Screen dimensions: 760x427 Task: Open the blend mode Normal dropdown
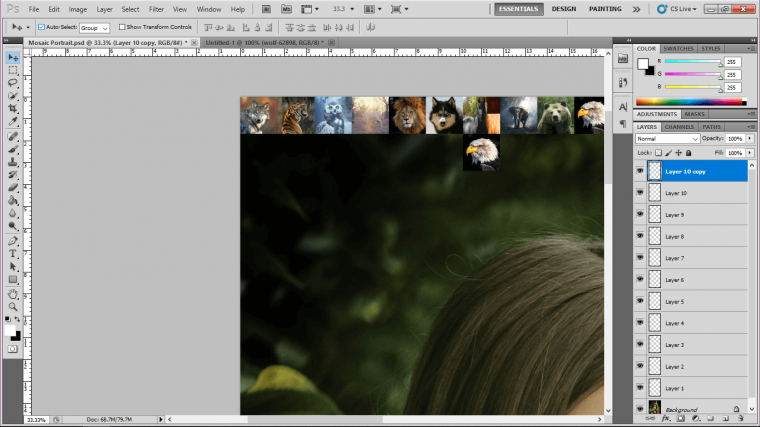[x=667, y=139]
